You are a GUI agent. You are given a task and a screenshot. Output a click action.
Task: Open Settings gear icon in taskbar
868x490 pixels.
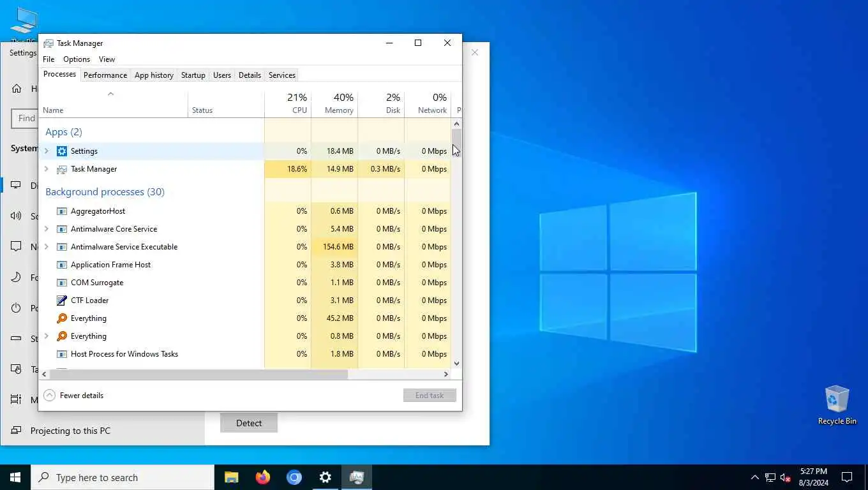pos(325,477)
